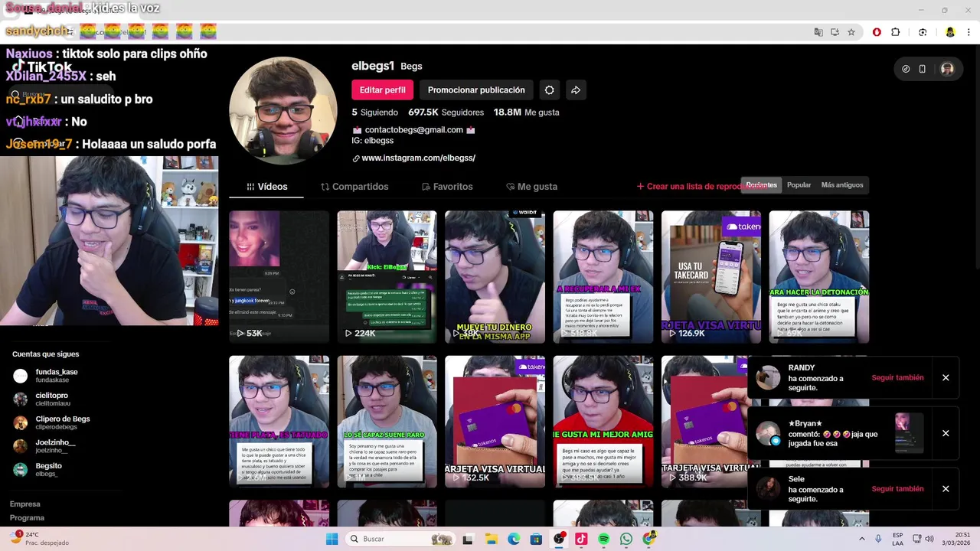Click the profile picture avatar
This screenshot has height=551, width=980.
(283, 111)
